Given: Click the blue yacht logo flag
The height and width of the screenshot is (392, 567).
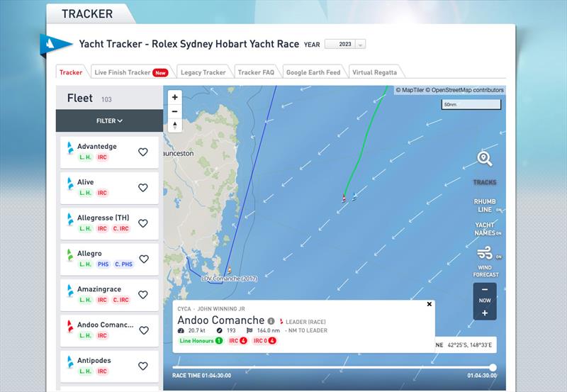Looking at the screenshot, I should click(x=55, y=45).
